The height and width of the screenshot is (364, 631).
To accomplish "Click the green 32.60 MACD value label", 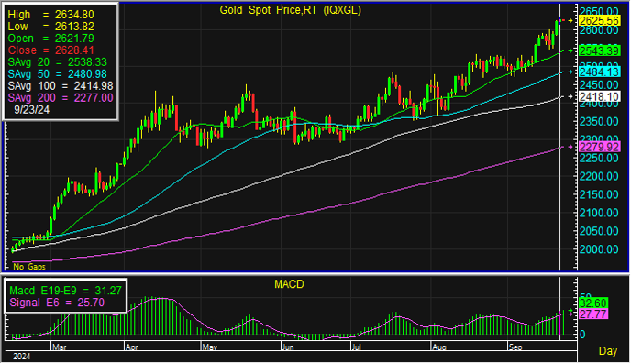I will click(592, 303).
